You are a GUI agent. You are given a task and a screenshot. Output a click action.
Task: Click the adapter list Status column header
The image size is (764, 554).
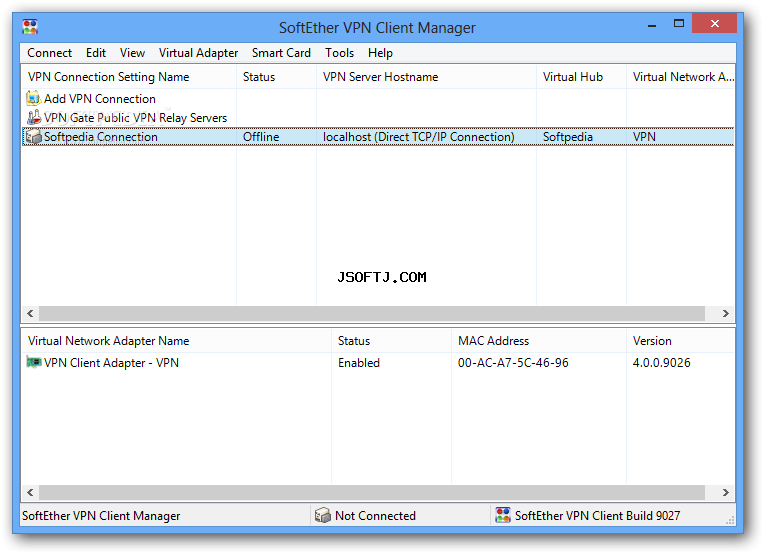pyautogui.click(x=391, y=341)
